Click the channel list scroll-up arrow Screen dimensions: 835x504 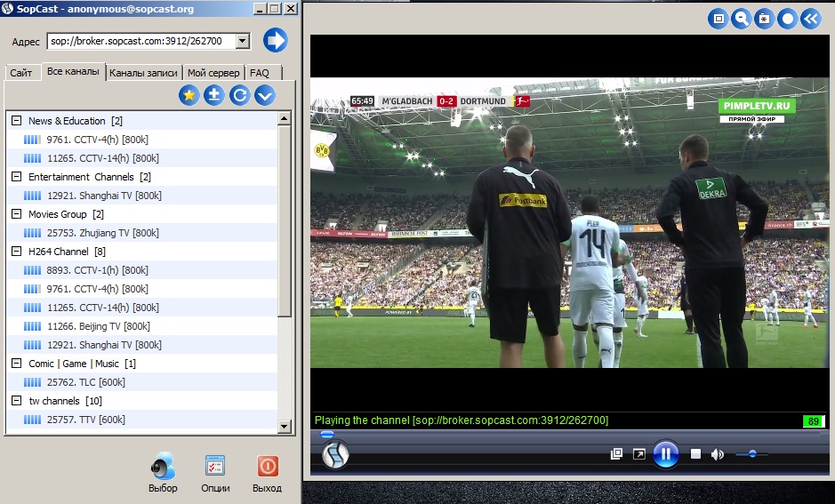pyautogui.click(x=285, y=119)
